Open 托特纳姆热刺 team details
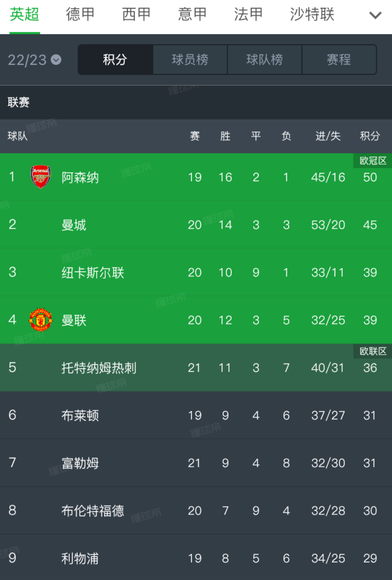This screenshot has width=392, height=580. coord(100,367)
